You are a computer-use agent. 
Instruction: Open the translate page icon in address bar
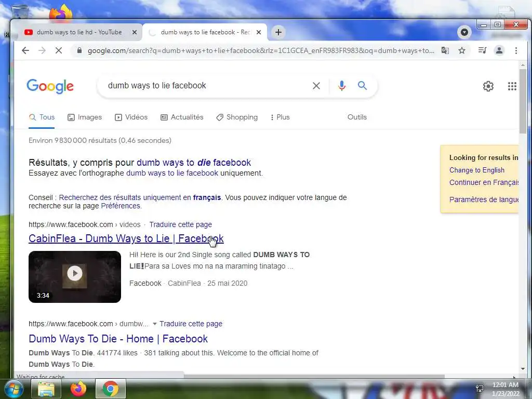click(445, 50)
